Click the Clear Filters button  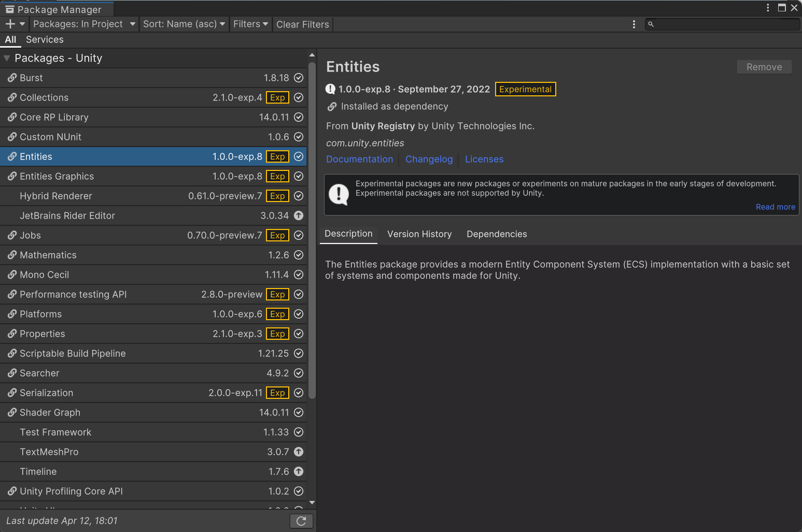coord(303,24)
